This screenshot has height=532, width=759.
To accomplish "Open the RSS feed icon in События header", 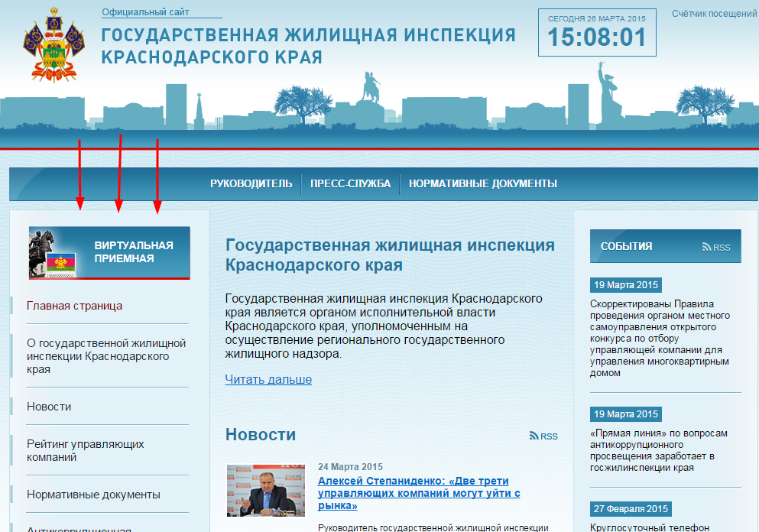I will click(715, 247).
